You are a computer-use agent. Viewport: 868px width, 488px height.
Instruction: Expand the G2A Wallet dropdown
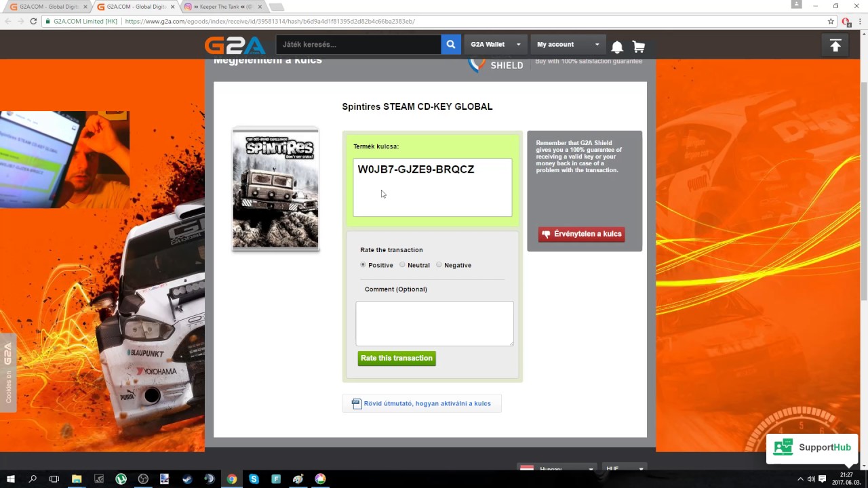(x=496, y=45)
